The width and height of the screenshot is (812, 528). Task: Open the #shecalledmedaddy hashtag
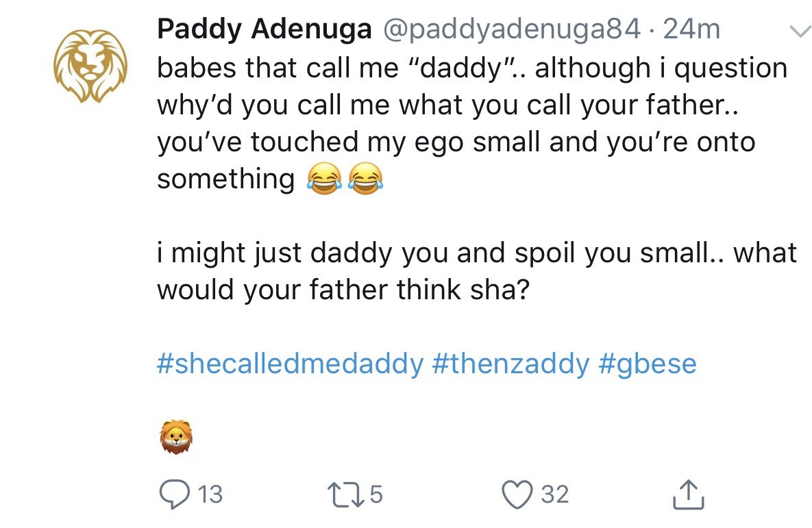[x=290, y=364]
